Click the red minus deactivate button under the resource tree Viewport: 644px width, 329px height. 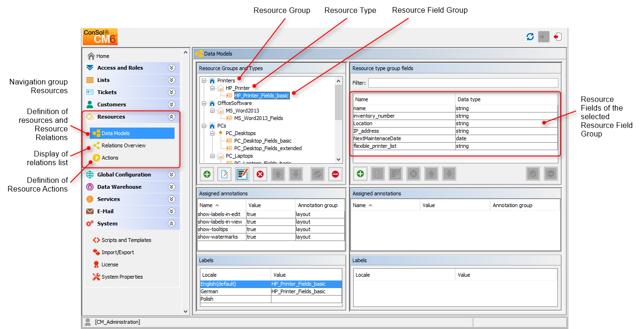tap(335, 174)
